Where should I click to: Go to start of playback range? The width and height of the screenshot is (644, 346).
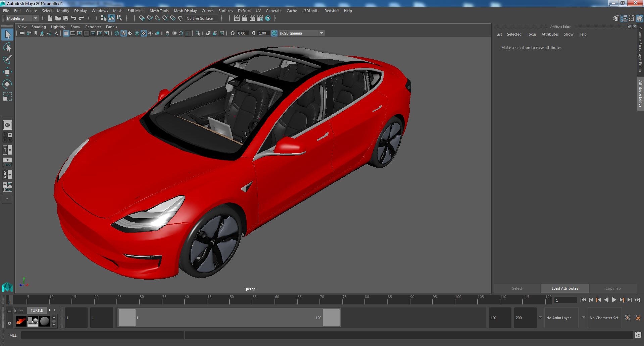click(x=583, y=300)
